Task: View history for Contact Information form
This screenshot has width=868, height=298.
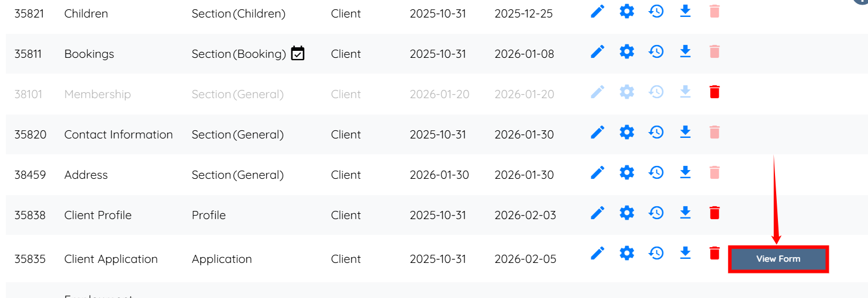Action: pos(656,132)
